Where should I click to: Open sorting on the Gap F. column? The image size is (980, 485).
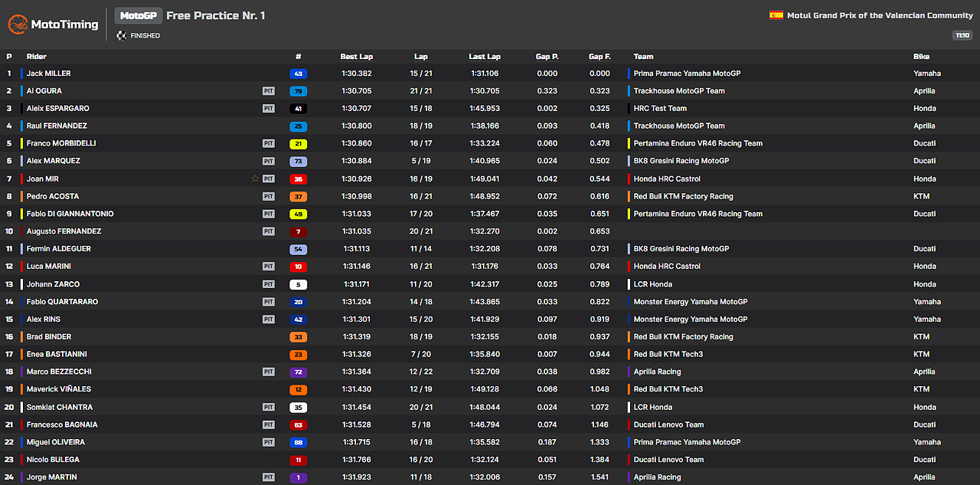tap(599, 56)
